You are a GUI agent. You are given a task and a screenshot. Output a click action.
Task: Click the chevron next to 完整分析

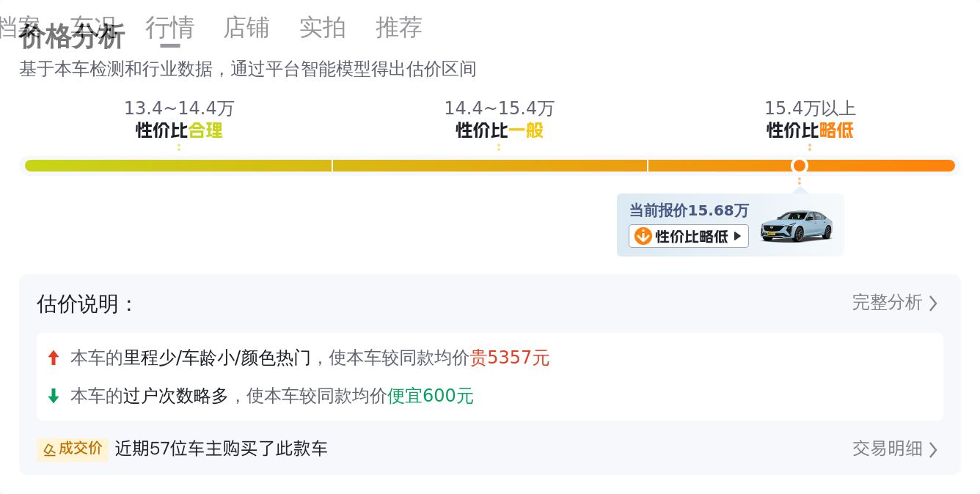click(x=933, y=303)
